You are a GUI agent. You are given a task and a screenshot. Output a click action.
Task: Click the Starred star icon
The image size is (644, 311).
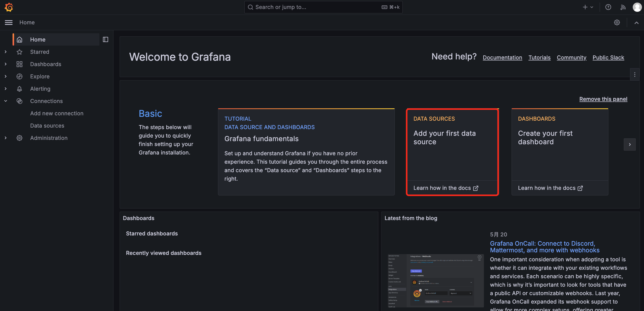click(19, 52)
